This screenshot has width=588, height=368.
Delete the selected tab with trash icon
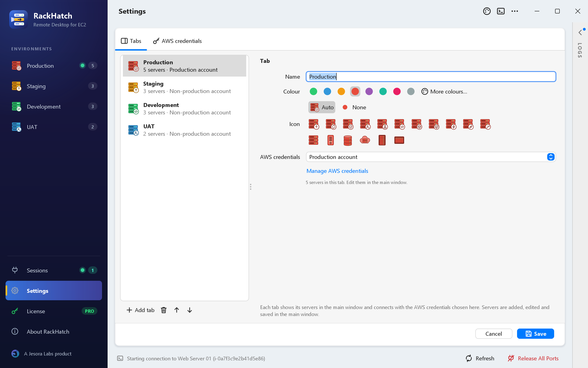(x=164, y=310)
